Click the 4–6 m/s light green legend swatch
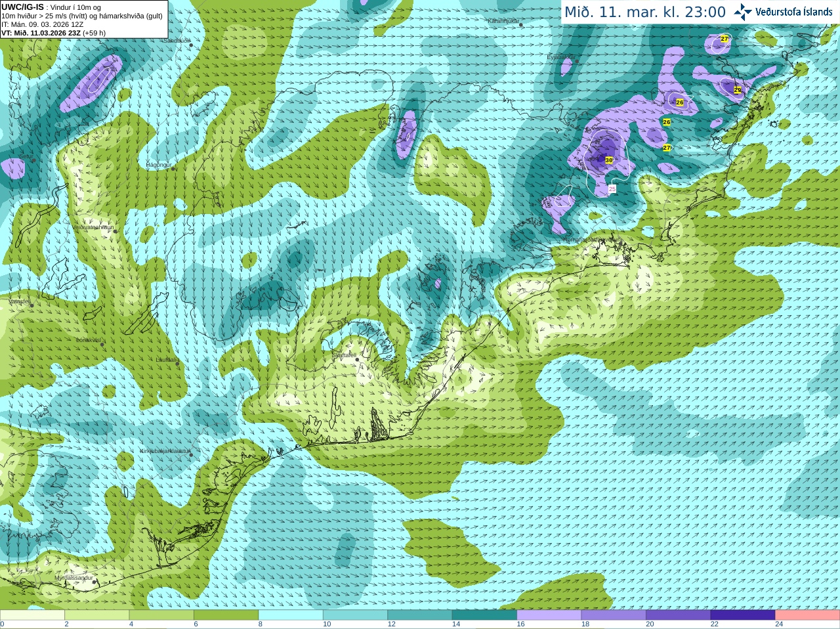Screen dimensions: 840x629 tap(161, 615)
